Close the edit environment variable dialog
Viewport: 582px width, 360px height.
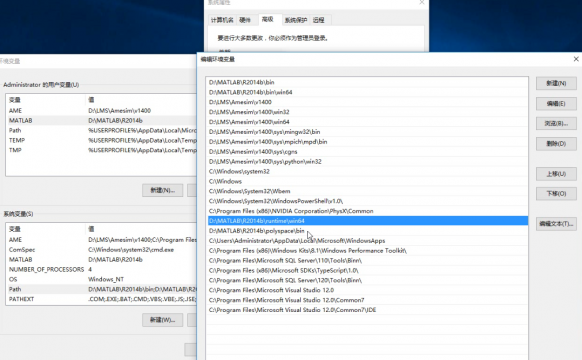pyautogui.click(x=576, y=59)
